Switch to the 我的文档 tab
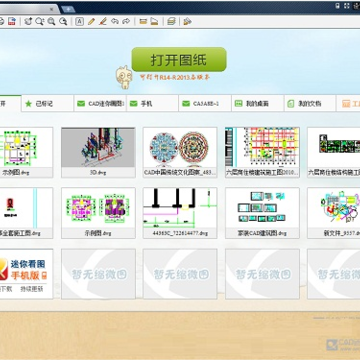Viewport: 360px width, 360px height. (310, 104)
